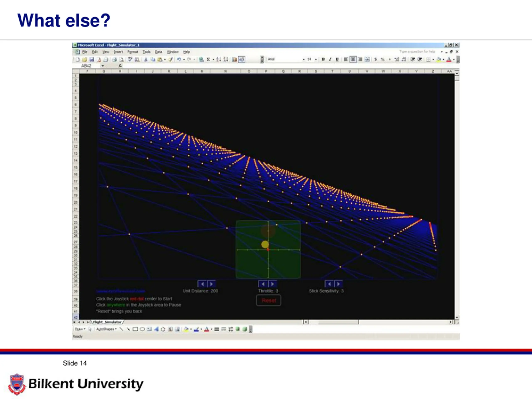The image size is (532, 399).
Task: Click the Type a question for help box
Action: tap(417, 52)
